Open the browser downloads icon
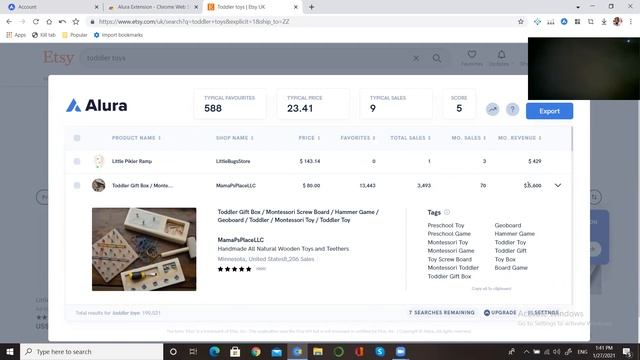Viewport: 640px width, 360px height. pyautogui.click(x=604, y=22)
